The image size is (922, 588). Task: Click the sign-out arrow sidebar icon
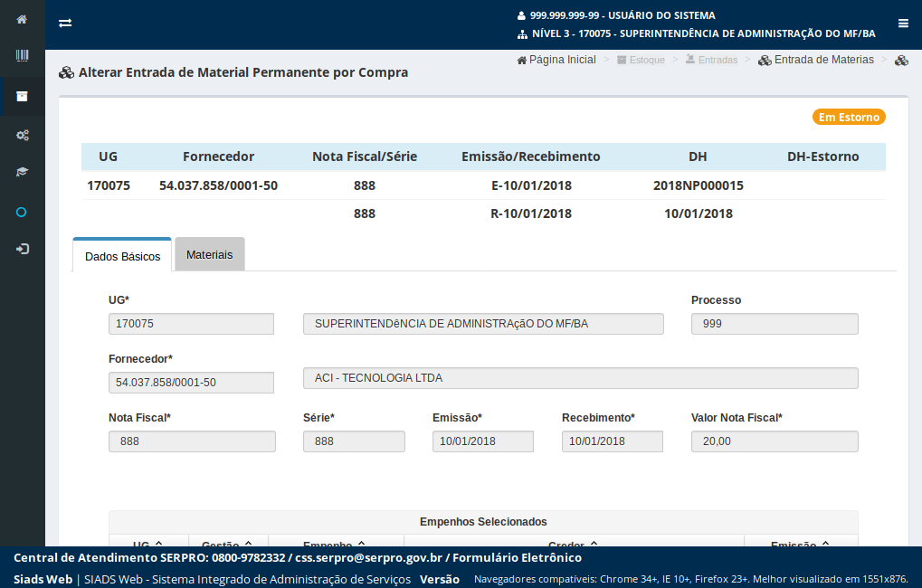tap(23, 250)
